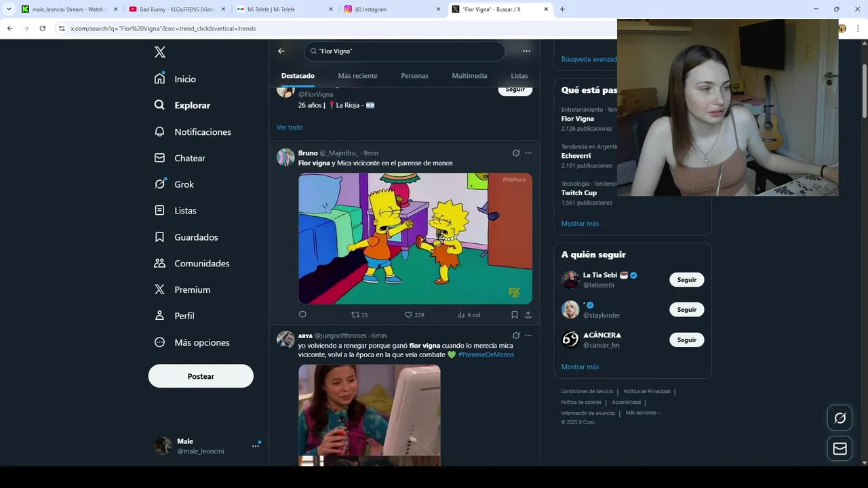Open arya's profile avatar
This screenshot has height=488, width=868.
pyautogui.click(x=285, y=340)
